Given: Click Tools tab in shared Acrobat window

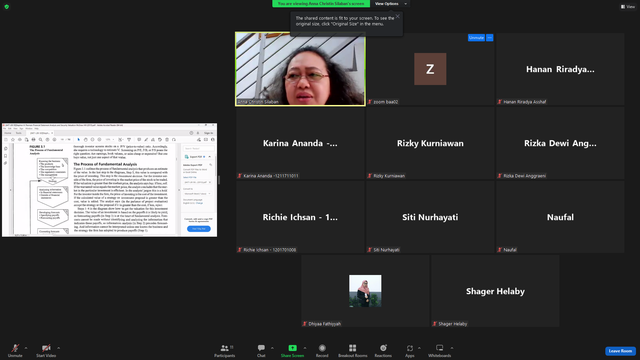Looking at the screenshot, I should tap(18, 133).
